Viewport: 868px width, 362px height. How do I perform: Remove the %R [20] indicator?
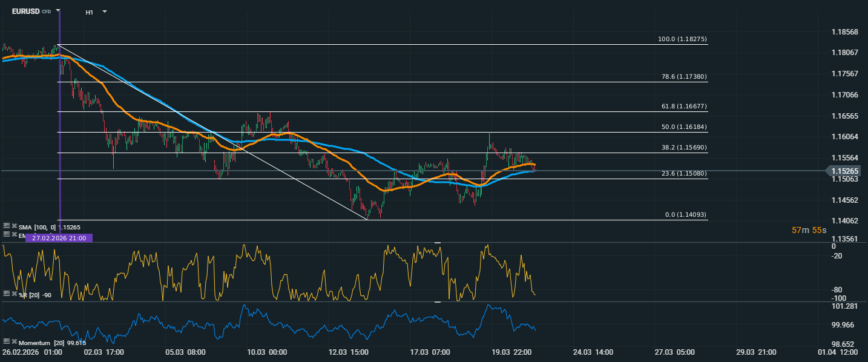(x=13, y=294)
